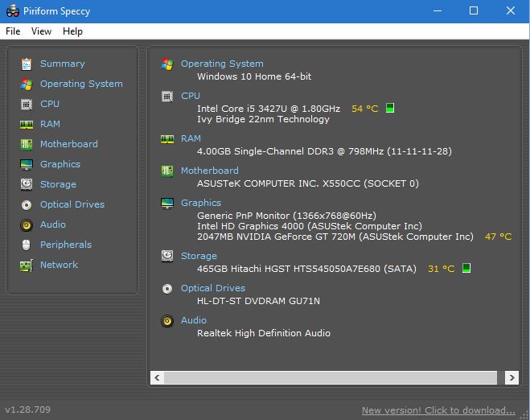Select Network in the sidebar
530x420 pixels.
(59, 265)
